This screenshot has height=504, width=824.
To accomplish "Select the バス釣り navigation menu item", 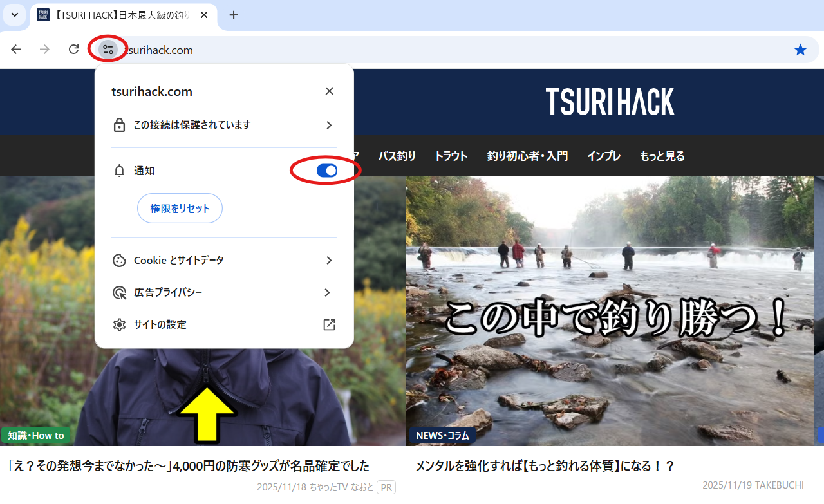I will coord(397,156).
